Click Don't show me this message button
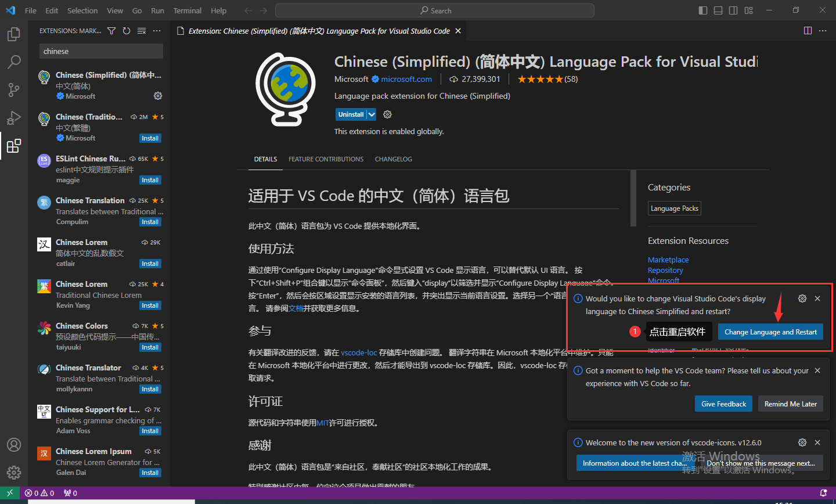The height and width of the screenshot is (504, 836). (x=761, y=463)
